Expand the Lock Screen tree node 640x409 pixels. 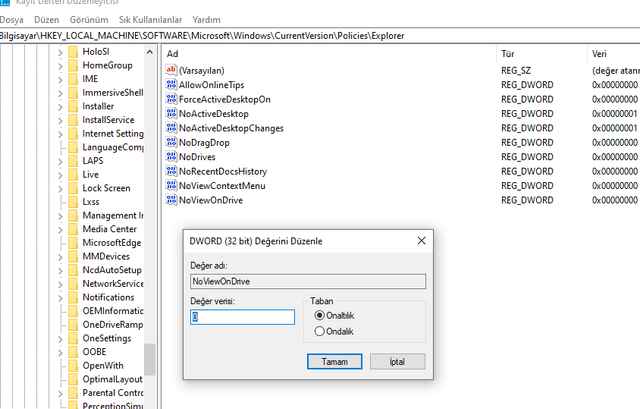point(60,189)
